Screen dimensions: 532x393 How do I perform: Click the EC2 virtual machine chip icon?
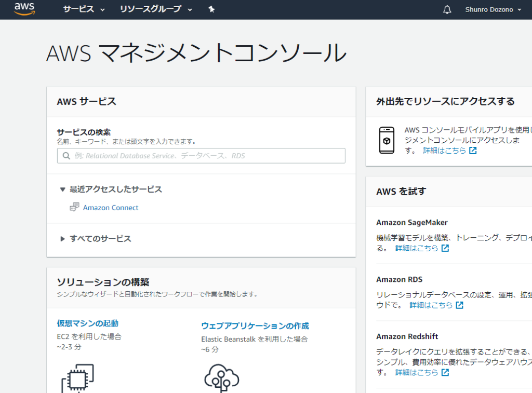click(77, 378)
